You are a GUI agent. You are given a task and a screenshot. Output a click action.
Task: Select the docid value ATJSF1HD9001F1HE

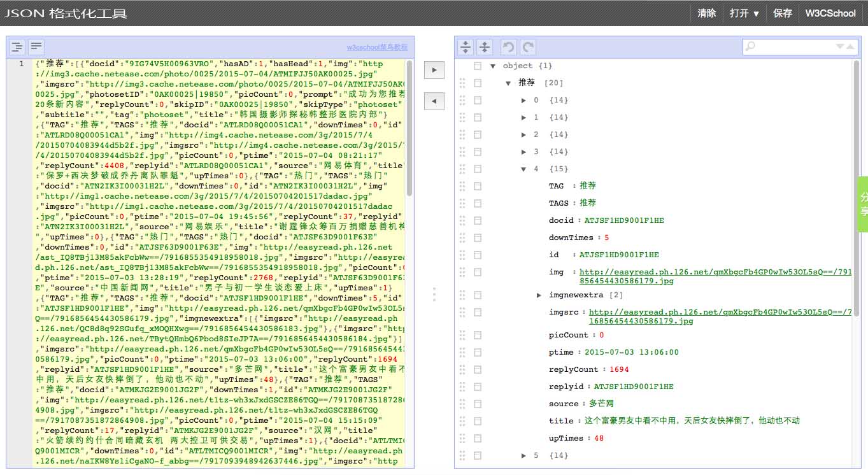(624, 220)
